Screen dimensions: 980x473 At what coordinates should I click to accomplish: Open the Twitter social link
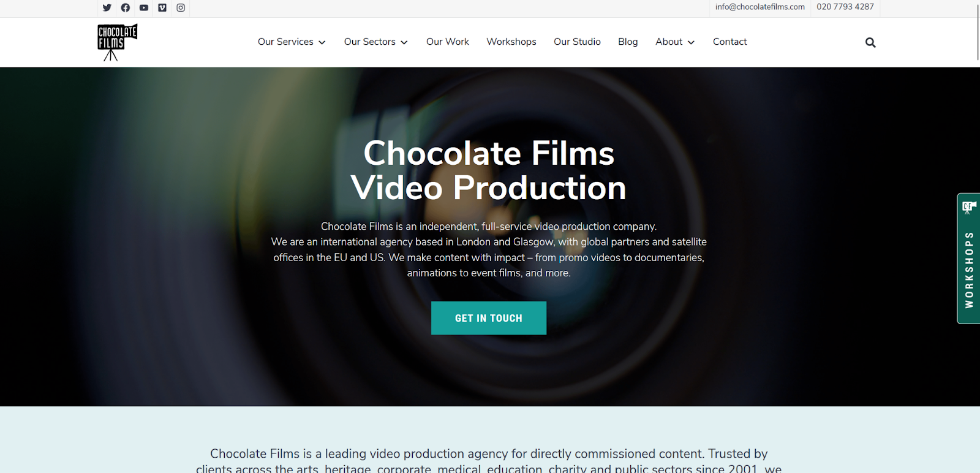pyautogui.click(x=107, y=8)
